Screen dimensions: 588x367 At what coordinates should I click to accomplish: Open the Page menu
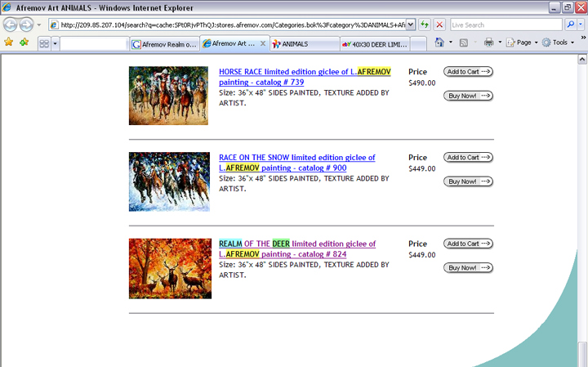point(522,43)
